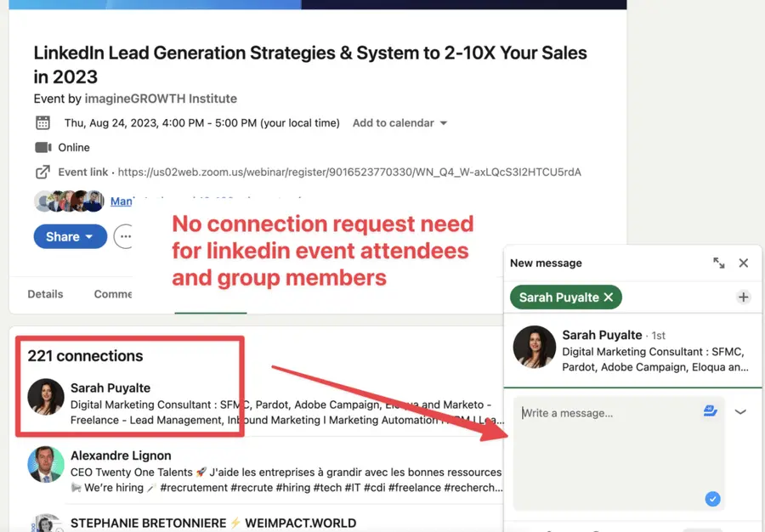The width and height of the screenshot is (765, 532).
Task: Expand the Share button options arrow
Action: click(x=87, y=236)
